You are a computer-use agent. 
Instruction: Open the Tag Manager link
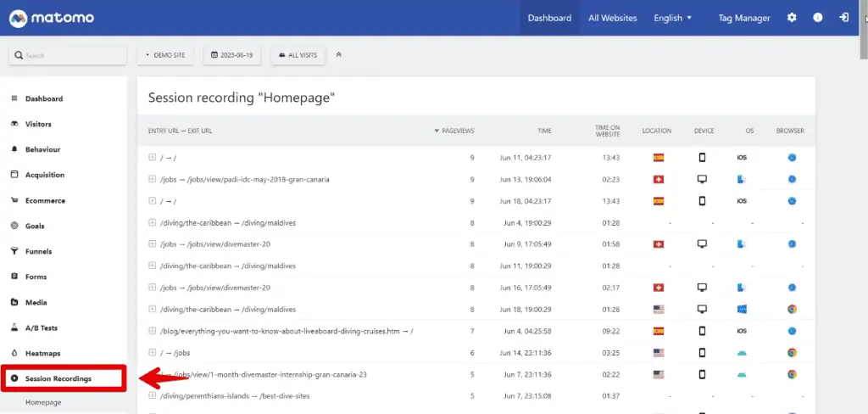click(743, 18)
